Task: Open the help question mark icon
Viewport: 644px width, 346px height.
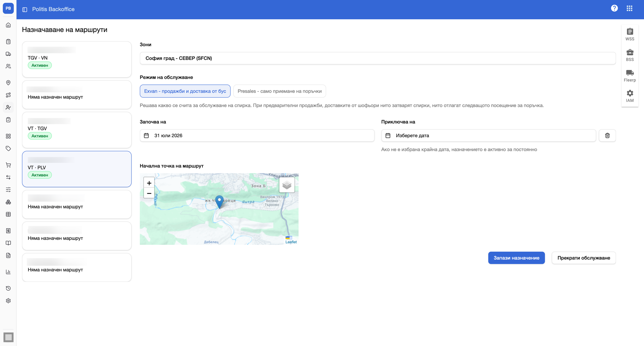Action: coord(614,8)
